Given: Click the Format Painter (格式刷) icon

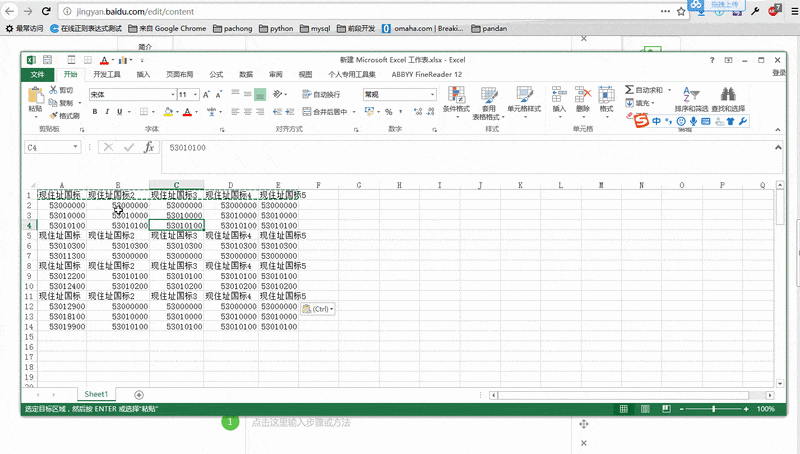Looking at the screenshot, I should [x=53, y=116].
